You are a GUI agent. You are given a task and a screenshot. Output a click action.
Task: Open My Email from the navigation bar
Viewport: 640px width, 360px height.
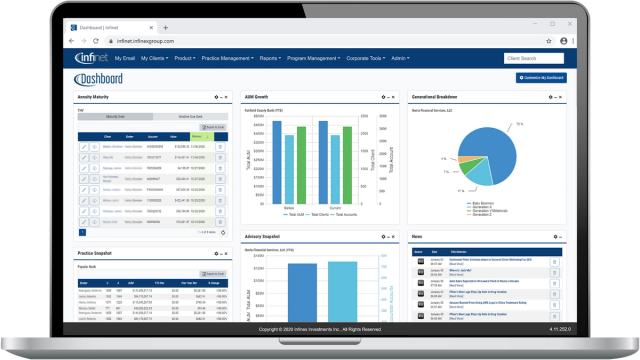tap(124, 58)
